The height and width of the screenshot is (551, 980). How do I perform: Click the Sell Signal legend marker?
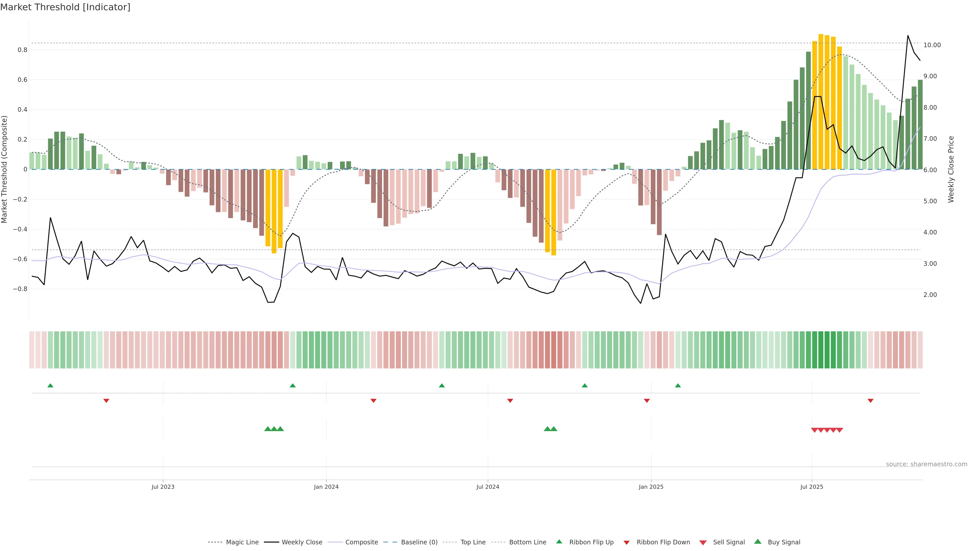coord(703,542)
